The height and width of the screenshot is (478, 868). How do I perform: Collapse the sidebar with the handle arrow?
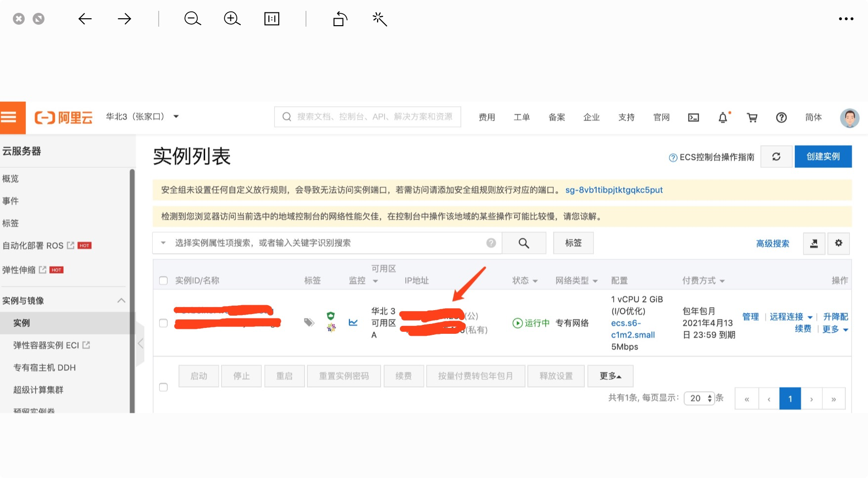pyautogui.click(x=140, y=344)
